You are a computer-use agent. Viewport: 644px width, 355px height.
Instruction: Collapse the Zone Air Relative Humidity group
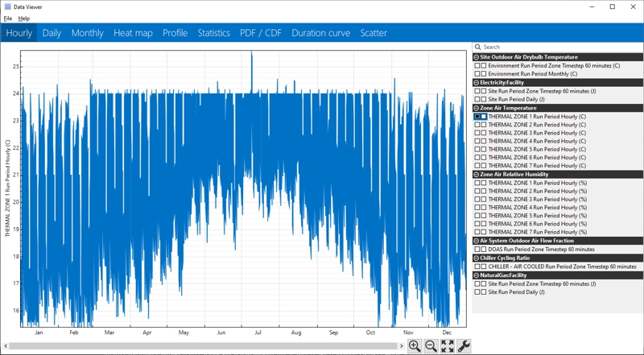[477, 175]
